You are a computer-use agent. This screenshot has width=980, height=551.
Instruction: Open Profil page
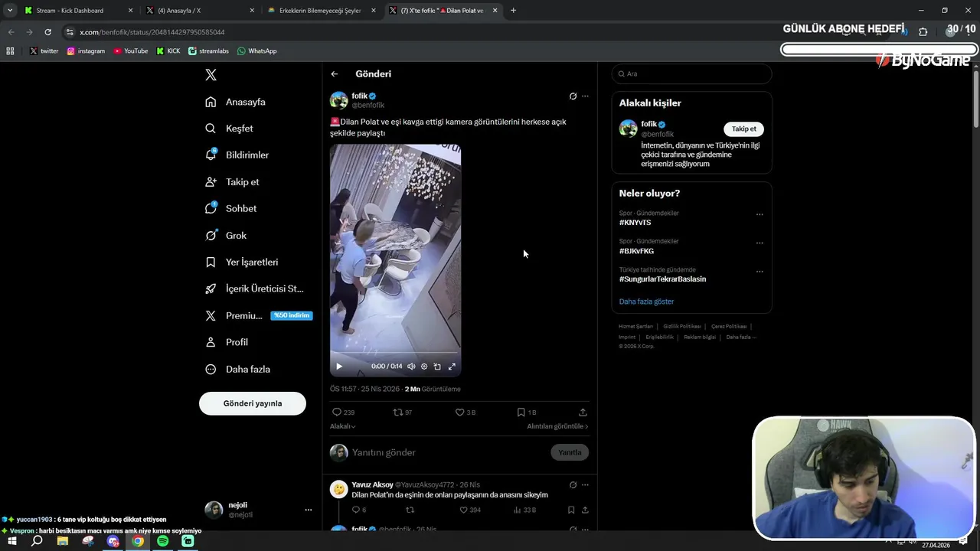(227, 342)
